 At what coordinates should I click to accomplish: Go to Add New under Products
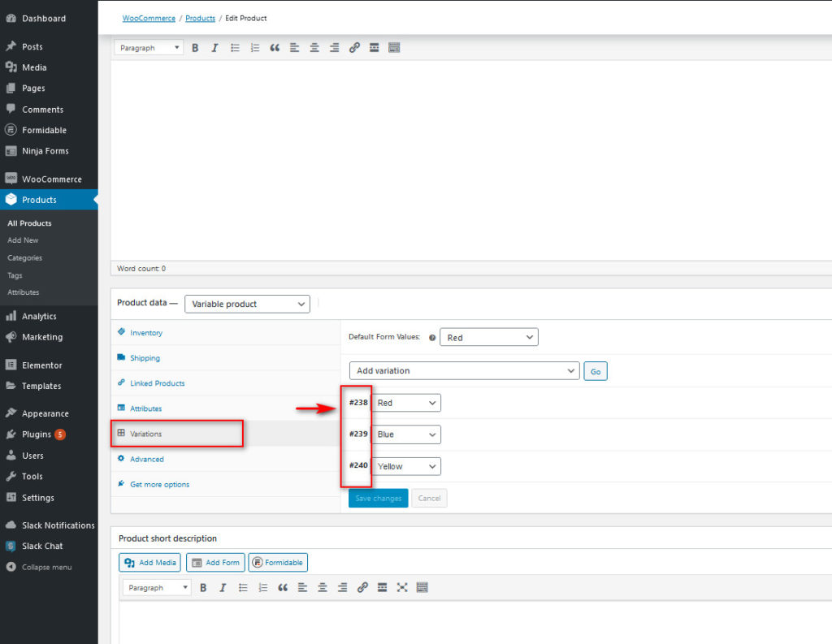23,240
